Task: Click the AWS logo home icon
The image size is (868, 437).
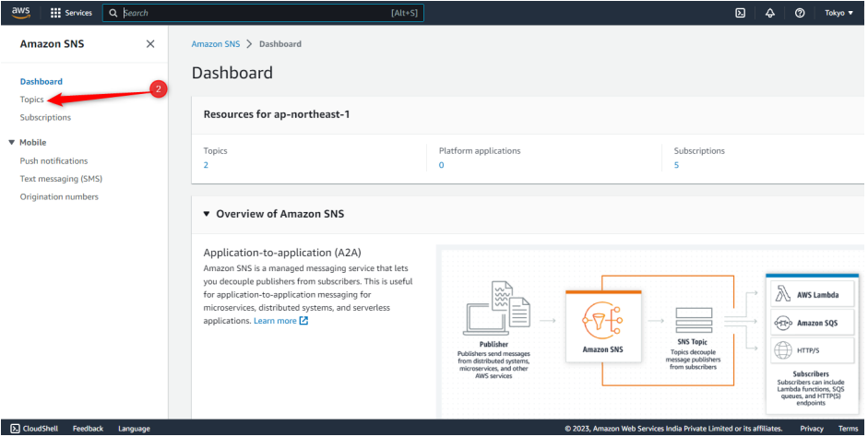Action: 20,13
